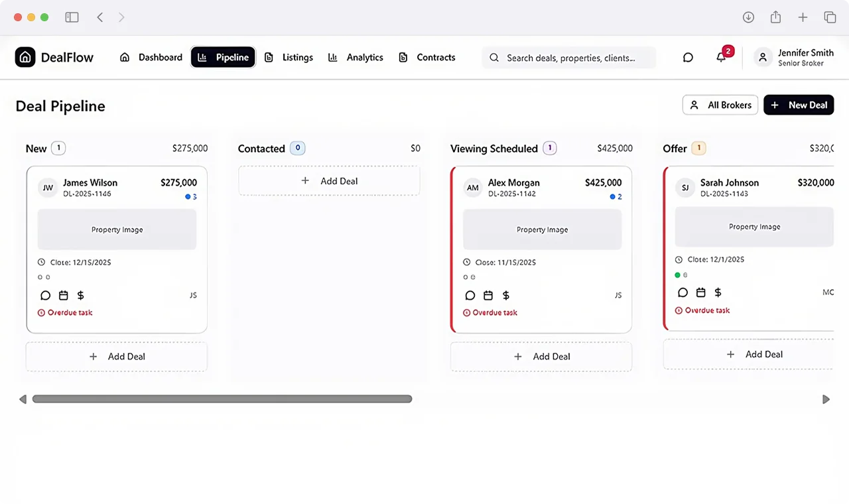
Task: Click the DealFlow home logo icon
Action: [25, 57]
